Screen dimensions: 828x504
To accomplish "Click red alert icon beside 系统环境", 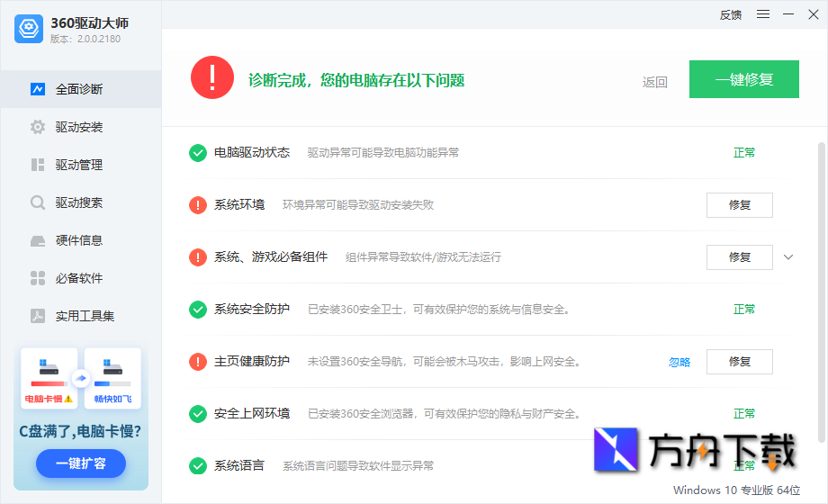I will tap(198, 205).
